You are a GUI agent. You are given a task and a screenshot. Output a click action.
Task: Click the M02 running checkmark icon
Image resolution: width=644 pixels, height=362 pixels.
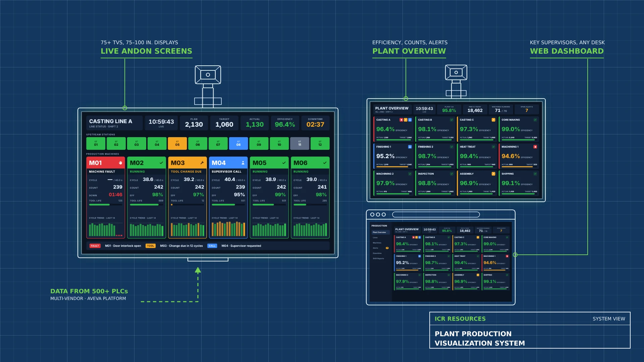click(x=161, y=163)
